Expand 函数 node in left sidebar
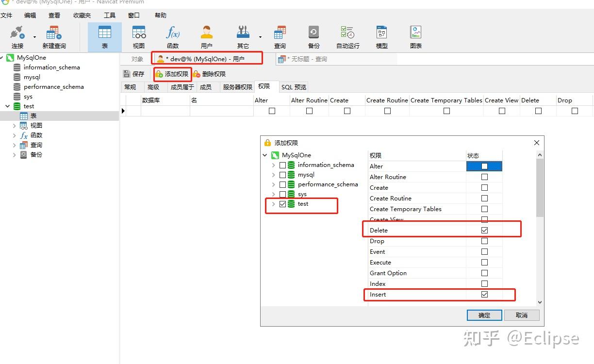594x364 pixels. [15, 135]
